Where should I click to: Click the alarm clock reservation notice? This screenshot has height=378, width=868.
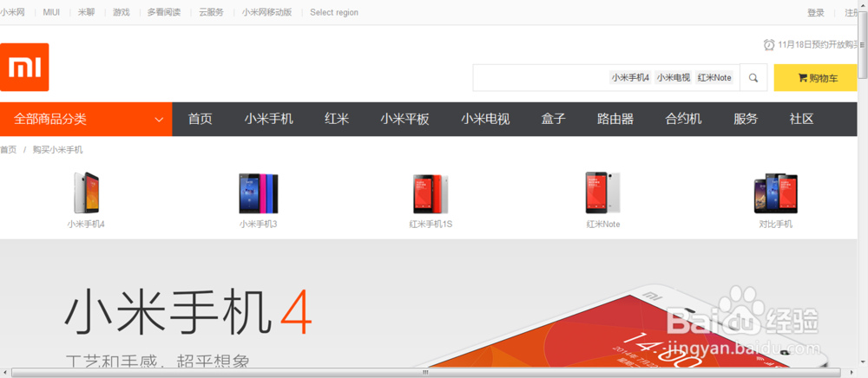point(811,45)
